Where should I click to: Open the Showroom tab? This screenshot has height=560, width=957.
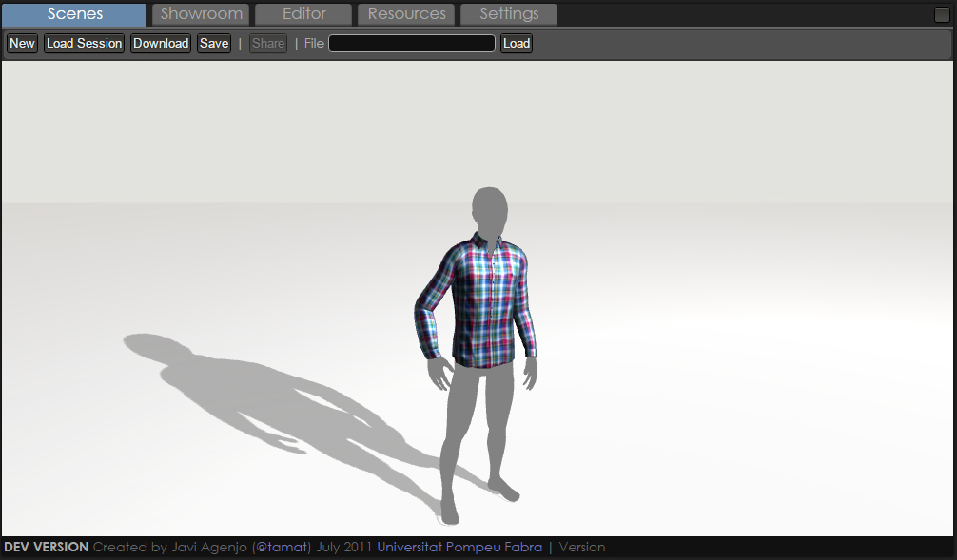[201, 14]
